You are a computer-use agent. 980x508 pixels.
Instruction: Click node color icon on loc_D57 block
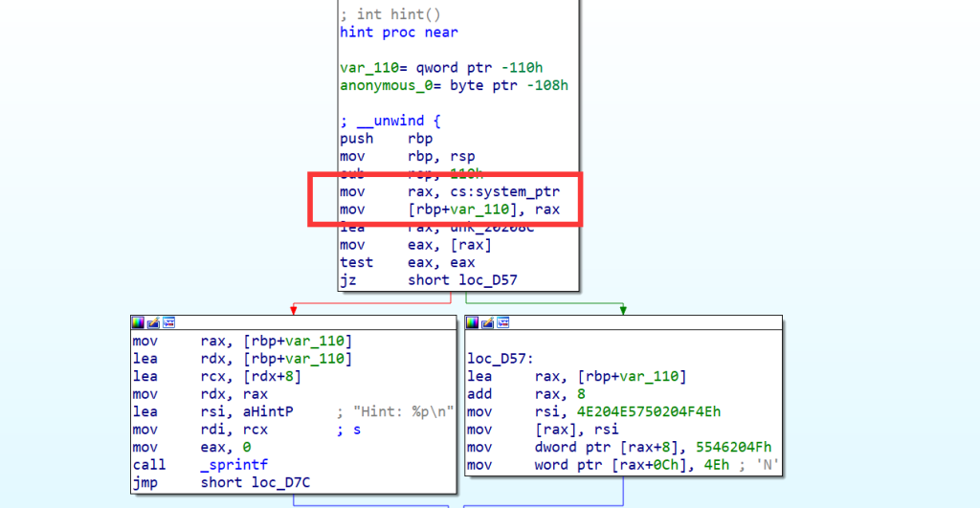473,322
